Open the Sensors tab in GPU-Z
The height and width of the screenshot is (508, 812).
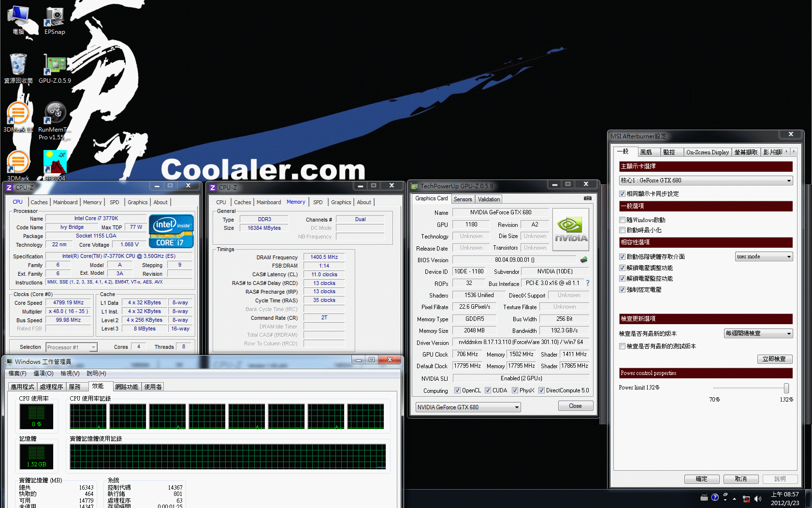click(x=463, y=199)
